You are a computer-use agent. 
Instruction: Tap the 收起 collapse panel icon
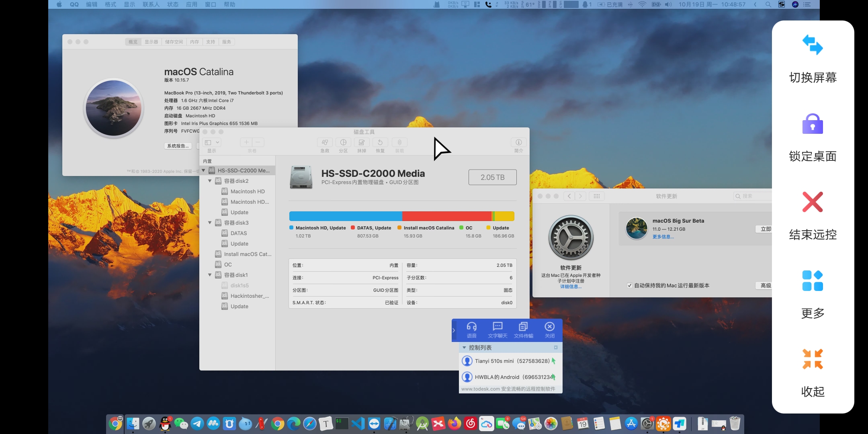pos(813,359)
